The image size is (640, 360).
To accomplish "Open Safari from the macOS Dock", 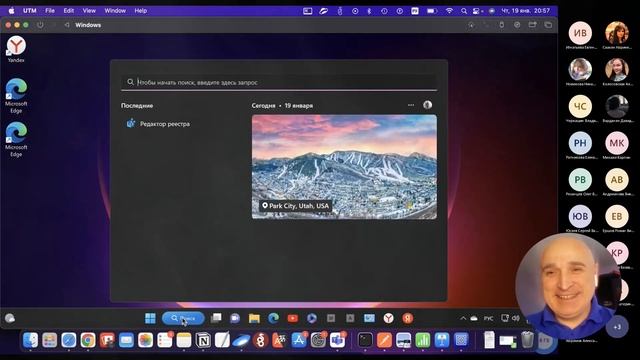I will click(x=69, y=340).
